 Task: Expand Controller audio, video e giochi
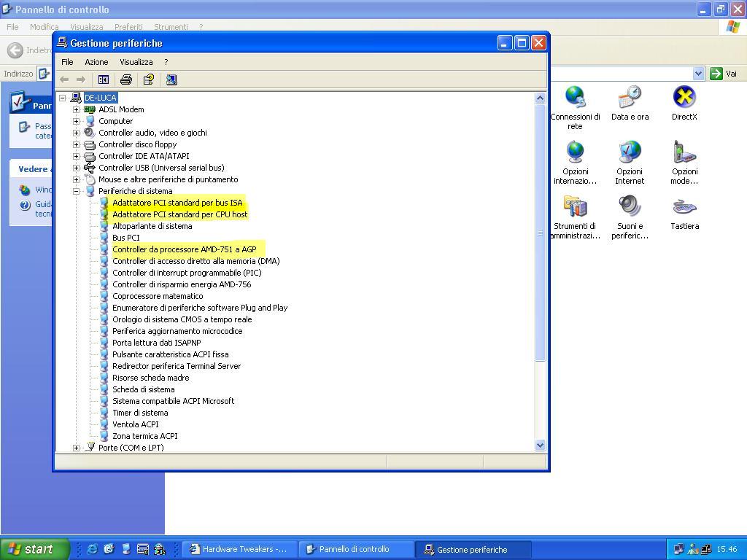coord(76,133)
